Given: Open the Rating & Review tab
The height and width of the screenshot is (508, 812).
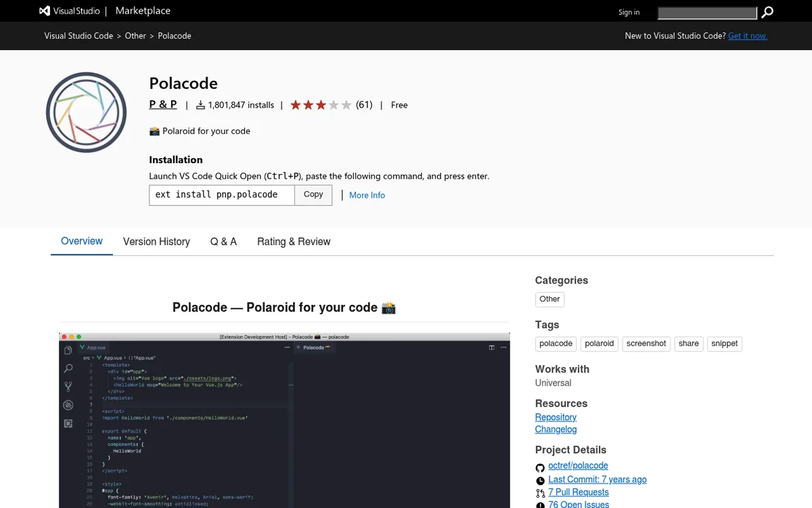Looking at the screenshot, I should point(294,242).
